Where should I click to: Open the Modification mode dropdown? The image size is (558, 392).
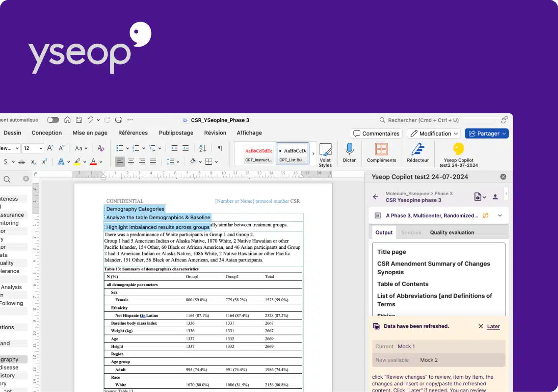(433, 134)
